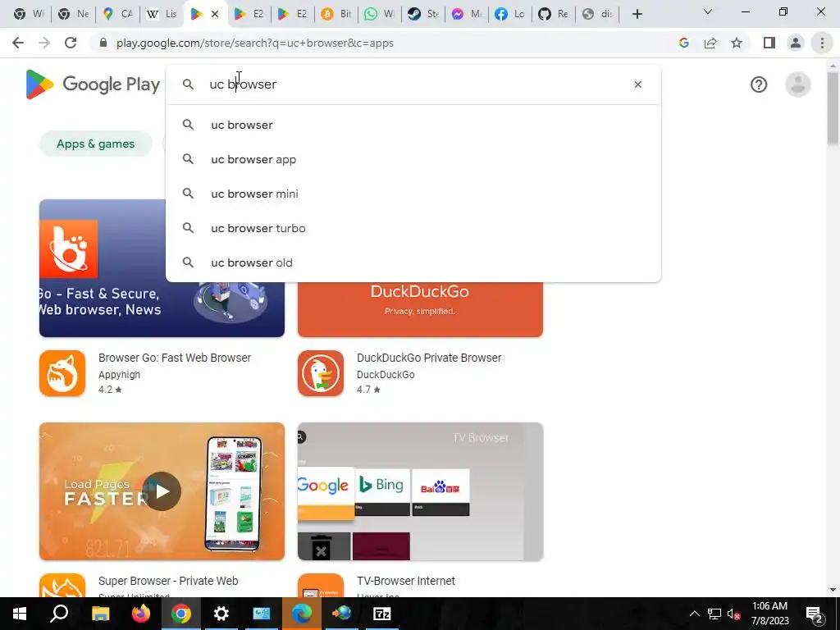Switch to the Wikipedia 'Lis' tab
This screenshot has width=840, height=630.
(162, 14)
